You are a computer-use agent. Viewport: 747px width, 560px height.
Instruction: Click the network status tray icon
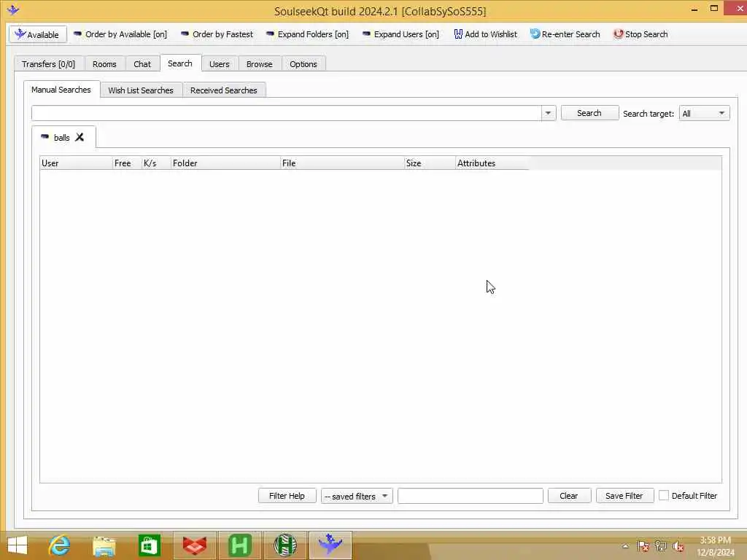[x=661, y=546]
